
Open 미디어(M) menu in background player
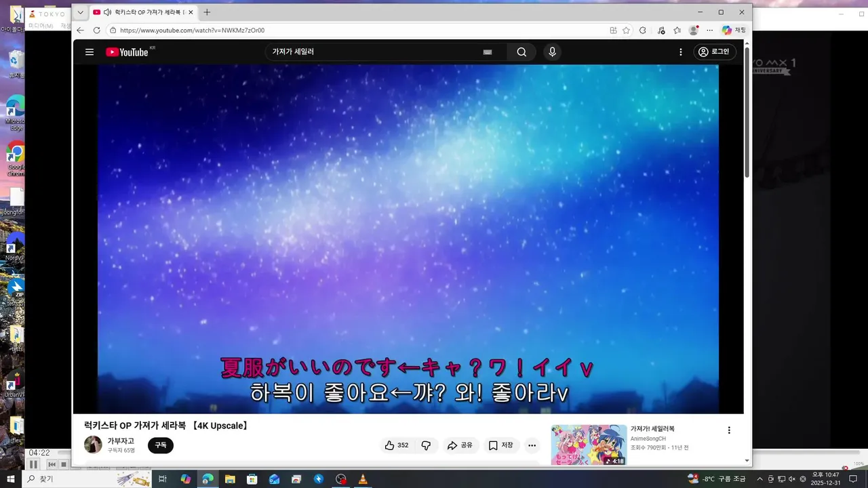[41, 26]
